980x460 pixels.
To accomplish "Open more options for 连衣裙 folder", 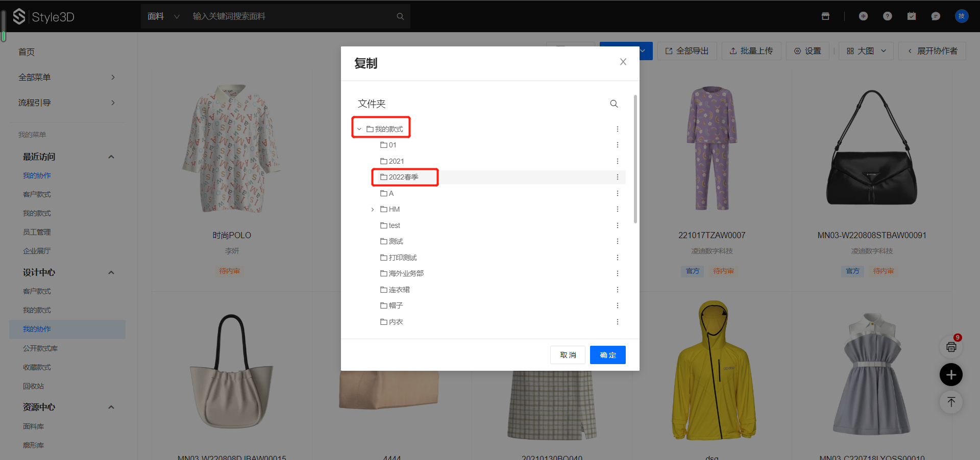I will [x=618, y=290].
